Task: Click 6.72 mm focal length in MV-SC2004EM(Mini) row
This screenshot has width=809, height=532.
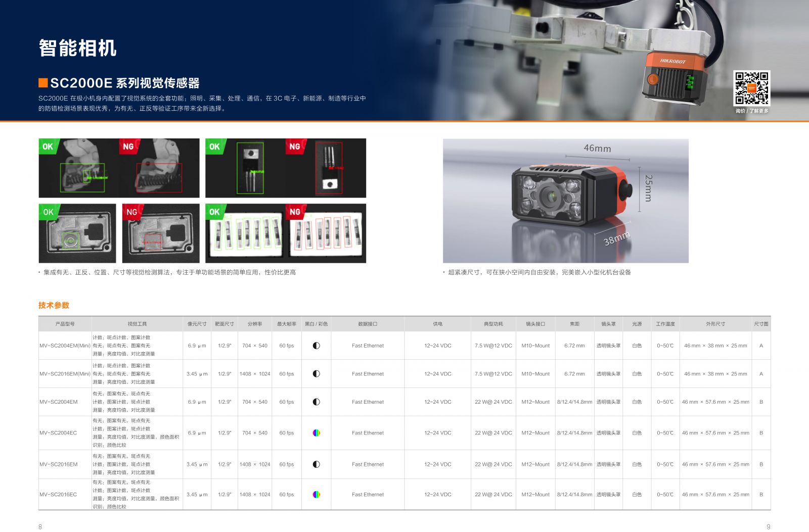Action: 574,346
